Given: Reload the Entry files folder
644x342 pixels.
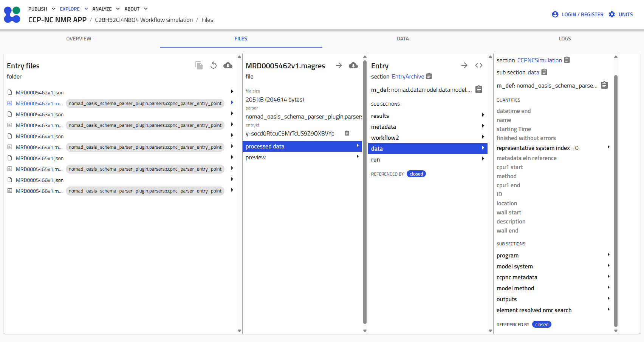Looking at the screenshot, I should (214, 65).
